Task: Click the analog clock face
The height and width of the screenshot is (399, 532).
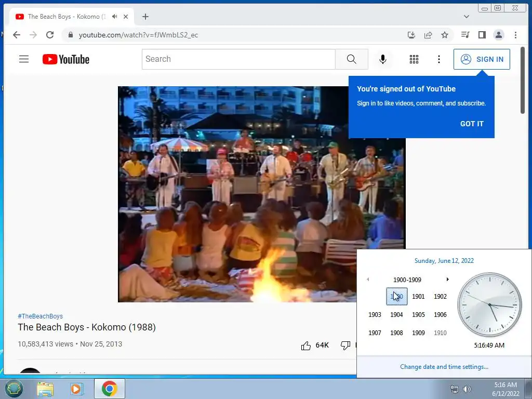Action: click(489, 304)
